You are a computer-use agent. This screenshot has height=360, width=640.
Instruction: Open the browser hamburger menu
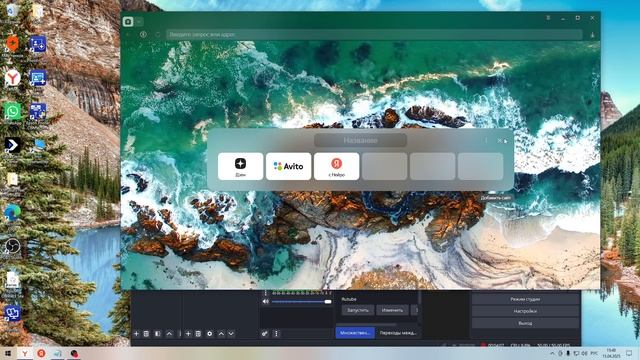(x=548, y=18)
